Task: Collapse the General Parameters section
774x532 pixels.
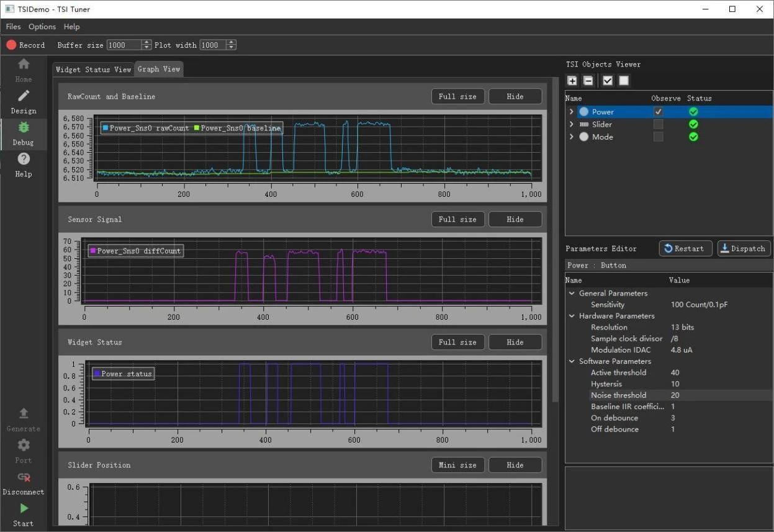Action: coord(572,294)
